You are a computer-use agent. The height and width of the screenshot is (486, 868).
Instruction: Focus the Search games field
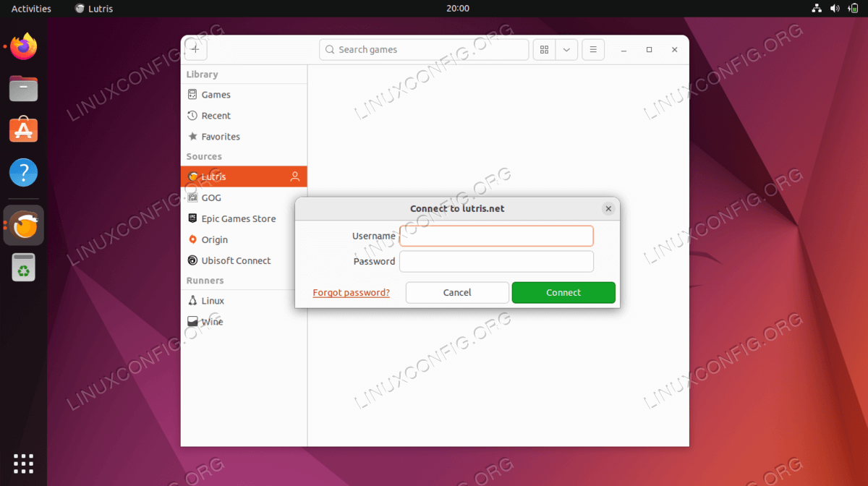pos(424,50)
